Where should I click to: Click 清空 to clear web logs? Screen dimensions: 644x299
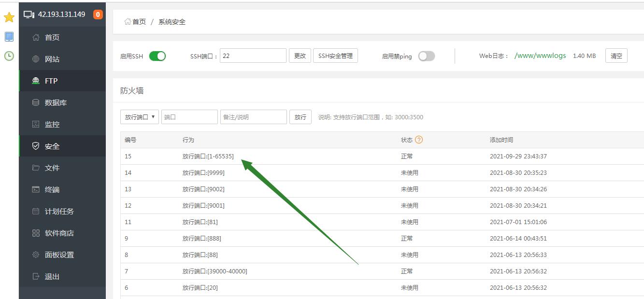coord(616,56)
